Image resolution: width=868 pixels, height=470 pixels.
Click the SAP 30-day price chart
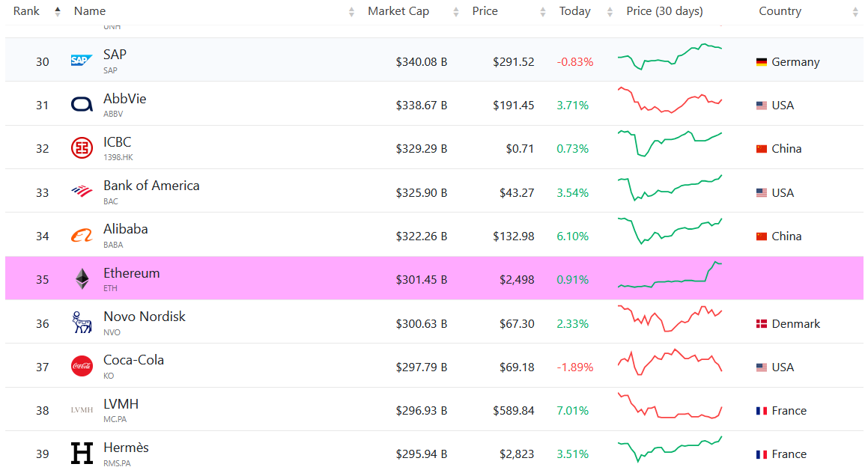pyautogui.click(x=670, y=56)
